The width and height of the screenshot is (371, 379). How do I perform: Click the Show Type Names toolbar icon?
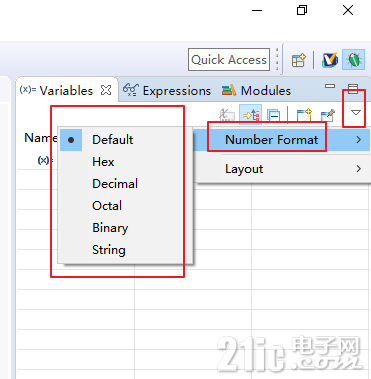227,115
